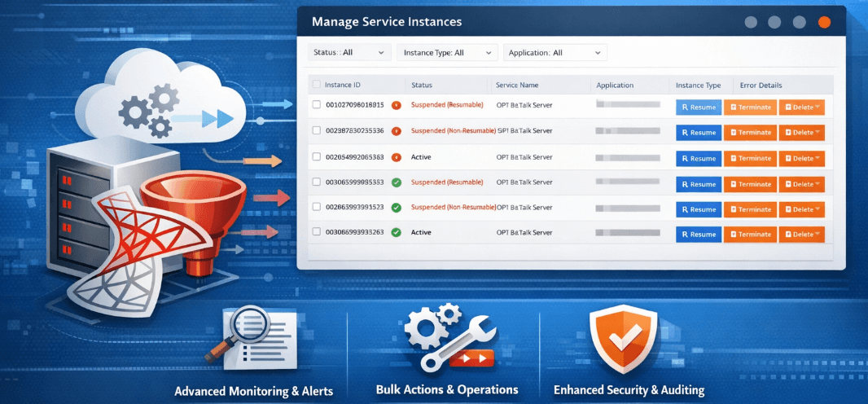Select Suspended (Resumable) status text in first row
Screen dimensions: 868x404
[x=447, y=104]
